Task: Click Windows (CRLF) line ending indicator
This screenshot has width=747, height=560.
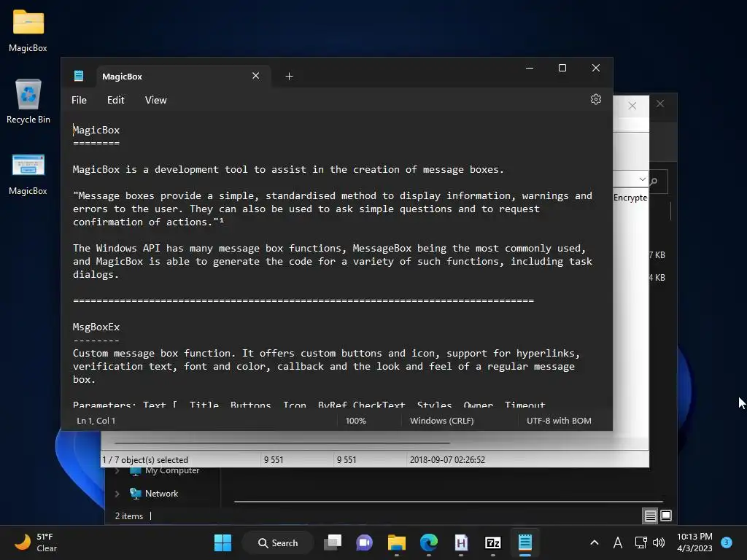Action: click(441, 421)
